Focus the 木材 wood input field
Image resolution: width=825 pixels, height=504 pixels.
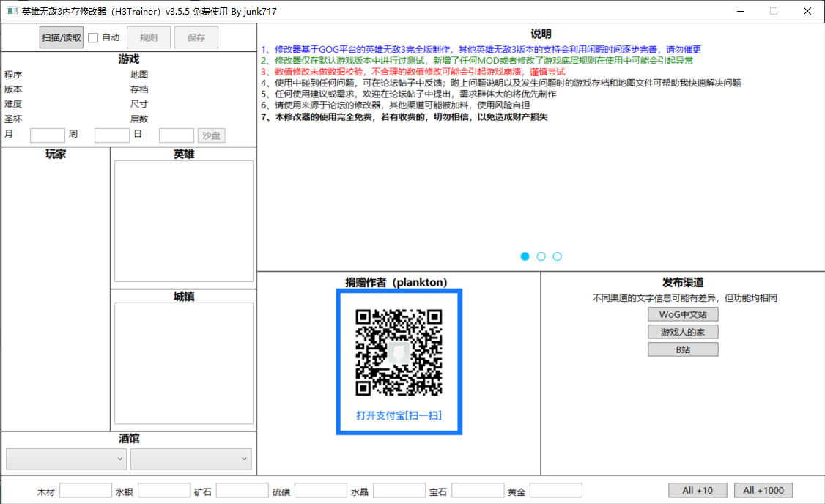tap(85, 491)
